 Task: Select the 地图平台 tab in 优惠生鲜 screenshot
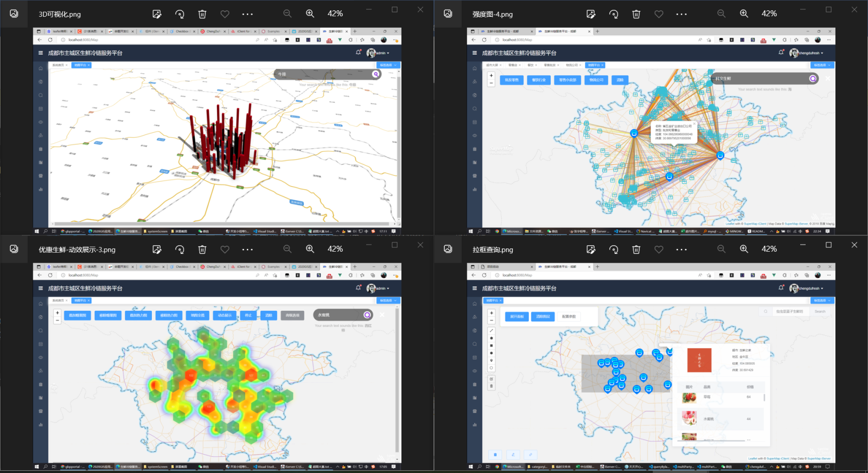tap(81, 301)
